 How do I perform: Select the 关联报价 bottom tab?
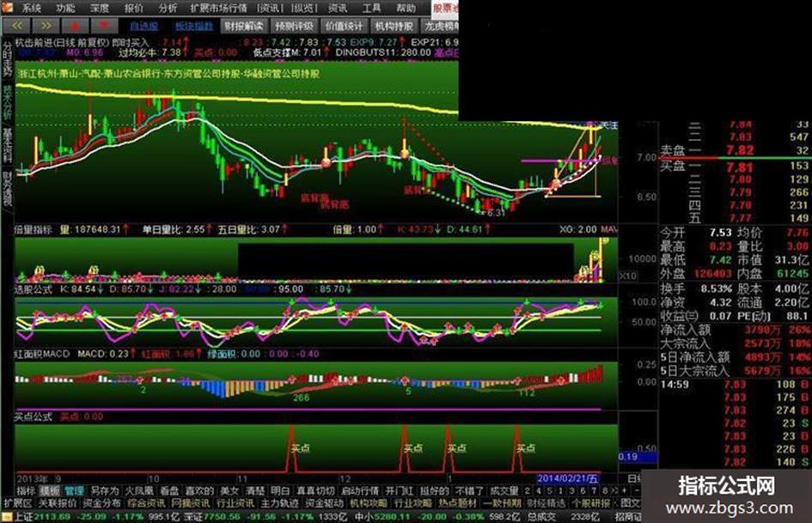pyautogui.click(x=57, y=502)
